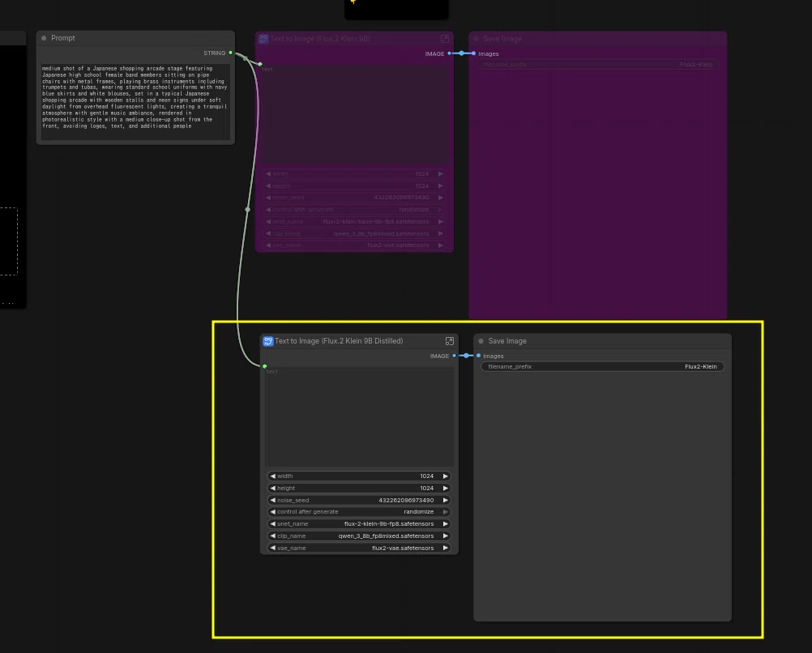This screenshot has height=653, width=812.
Task: Open the subgraph icon of Flux.2 Klein 9B Distilled node
Action: 267,341
